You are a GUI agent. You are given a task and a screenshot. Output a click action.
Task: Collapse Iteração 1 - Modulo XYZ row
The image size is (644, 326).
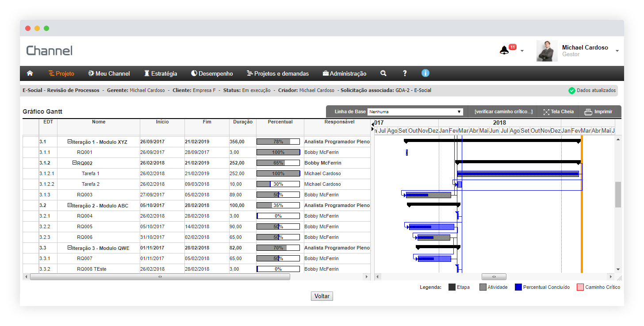click(x=69, y=142)
